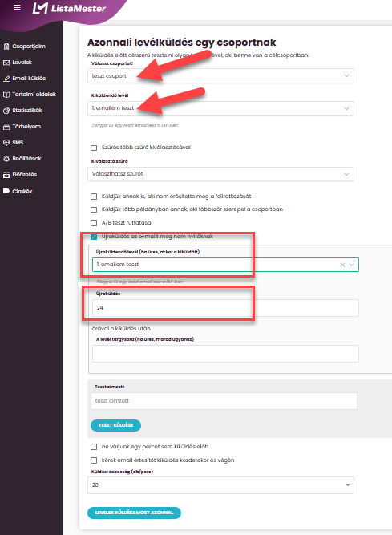
Task: Tick Szűrés több szűrő kiválasztásával checkbox
Action: click(94, 148)
